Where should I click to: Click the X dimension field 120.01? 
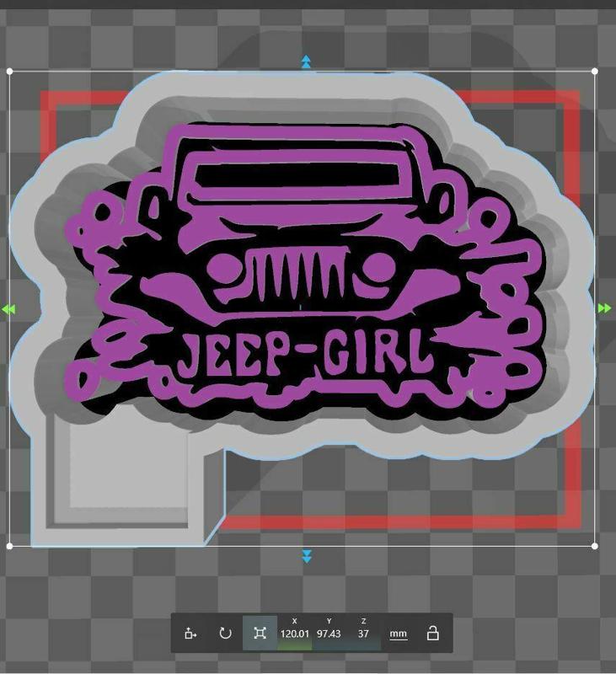point(294,634)
